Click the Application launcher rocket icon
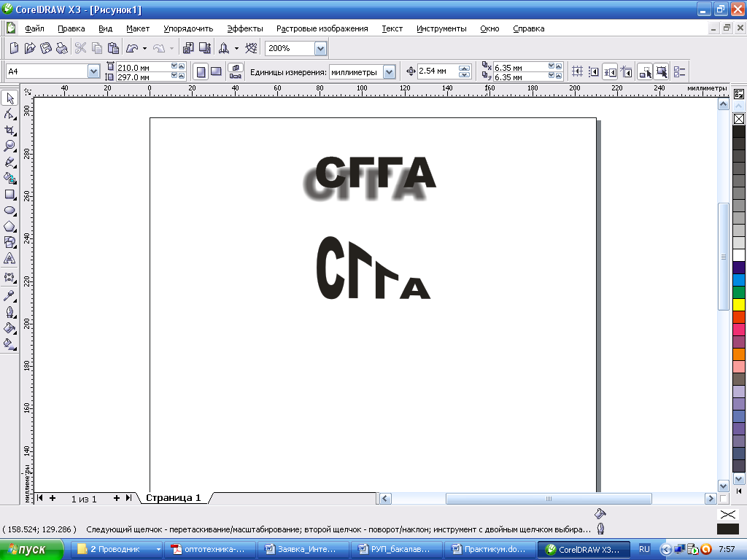 coord(224,48)
